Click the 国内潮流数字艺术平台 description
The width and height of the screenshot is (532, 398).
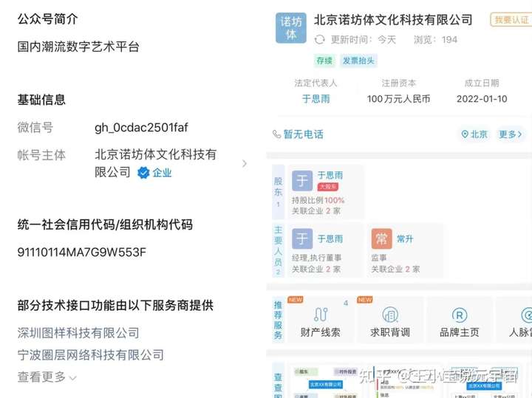(x=78, y=47)
